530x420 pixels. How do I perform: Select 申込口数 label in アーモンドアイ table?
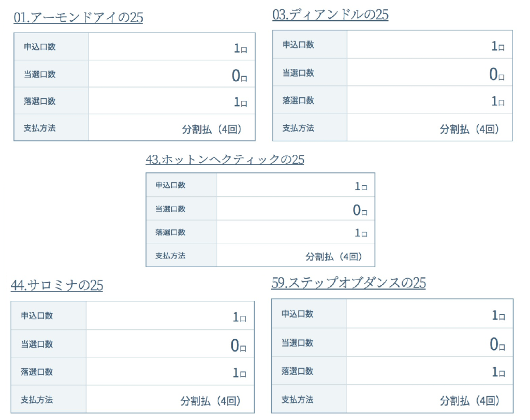(39, 47)
